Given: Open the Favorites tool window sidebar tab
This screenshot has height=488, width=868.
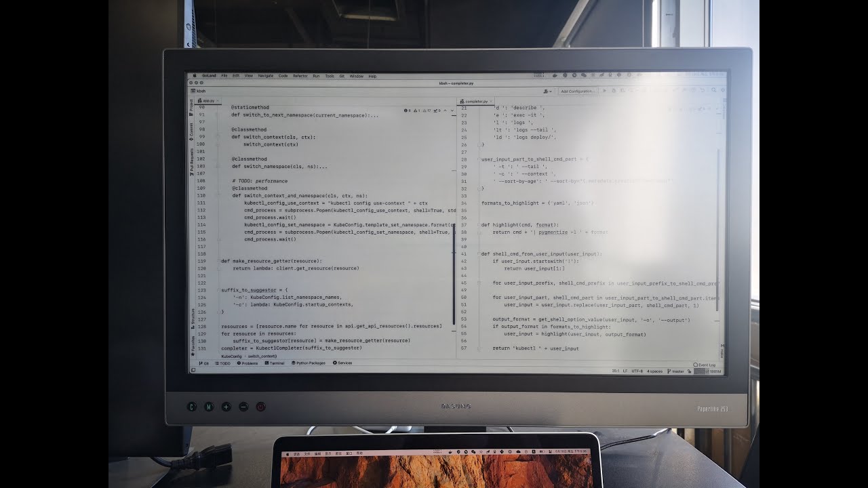Looking at the screenshot, I should 193,346.
